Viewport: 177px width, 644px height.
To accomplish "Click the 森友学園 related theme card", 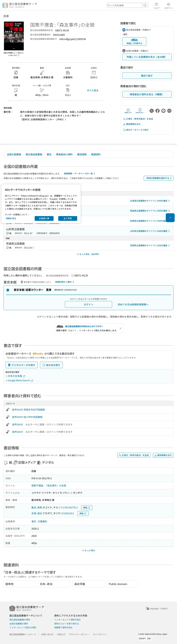I will (88, 584).
